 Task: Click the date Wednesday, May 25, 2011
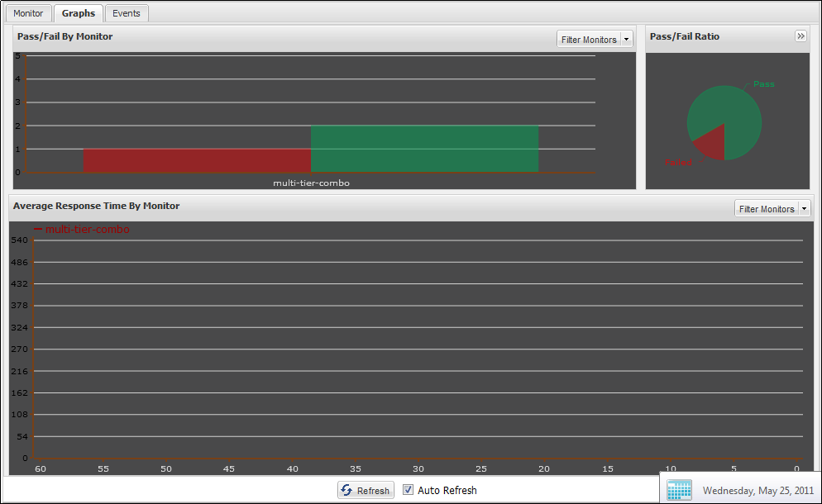click(x=757, y=490)
